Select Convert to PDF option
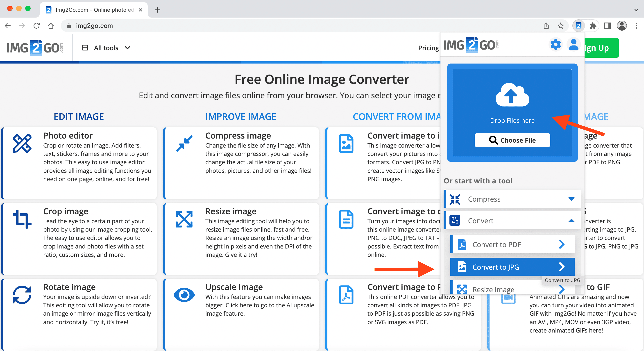Image resolution: width=644 pixels, height=351 pixels. [x=511, y=245]
